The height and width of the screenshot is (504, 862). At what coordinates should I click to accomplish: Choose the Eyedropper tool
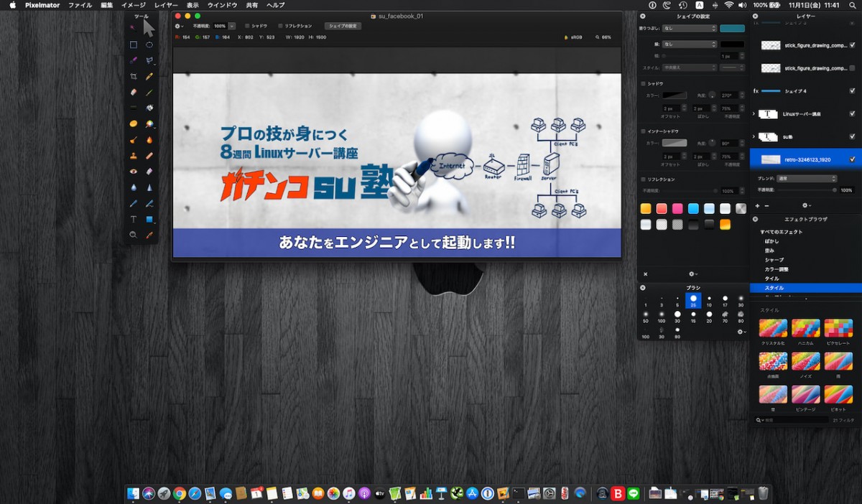pos(149,235)
